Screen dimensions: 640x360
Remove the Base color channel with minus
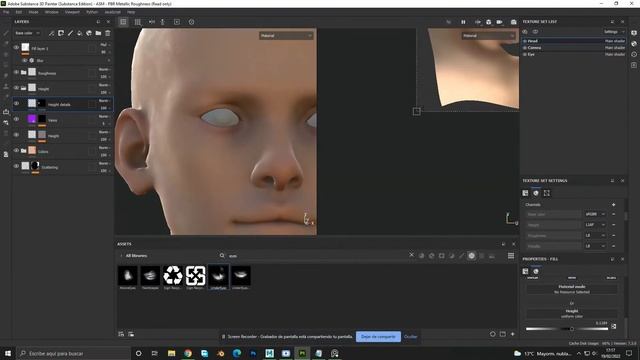click(x=613, y=214)
